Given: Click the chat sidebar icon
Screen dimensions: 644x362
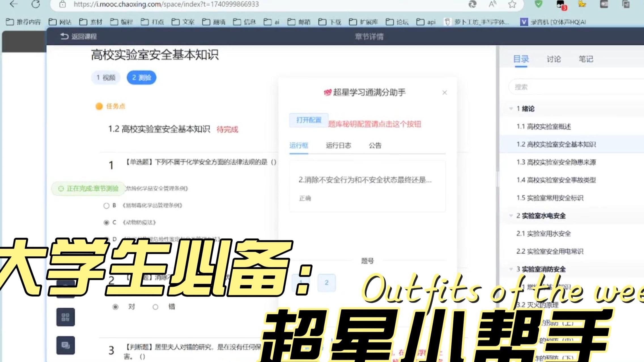Looking at the screenshot, I should click(65, 345).
